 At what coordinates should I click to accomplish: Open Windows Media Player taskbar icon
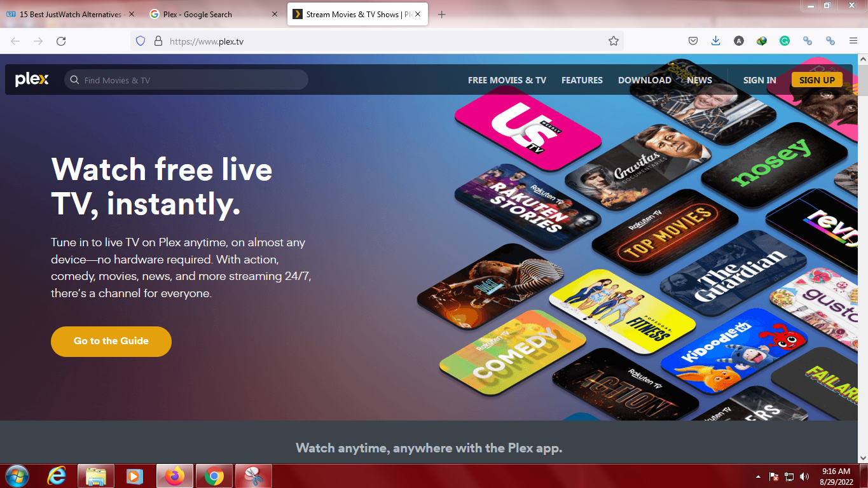(135, 476)
